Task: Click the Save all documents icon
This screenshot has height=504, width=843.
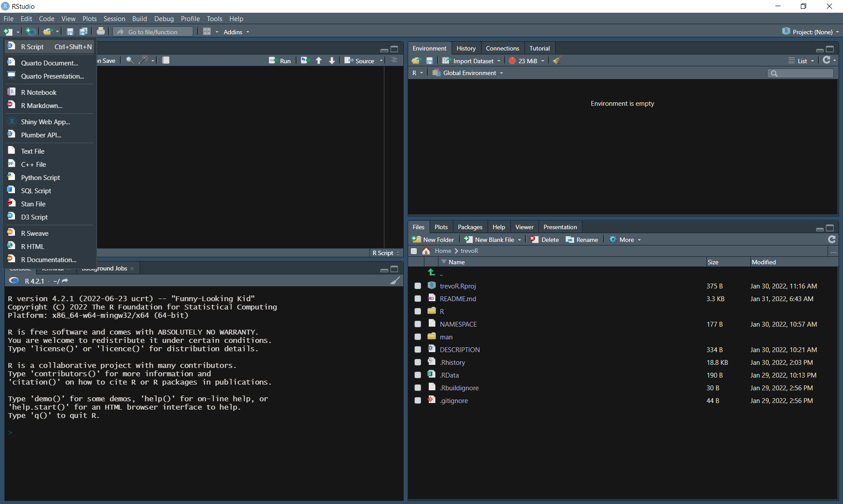Action: [x=83, y=32]
